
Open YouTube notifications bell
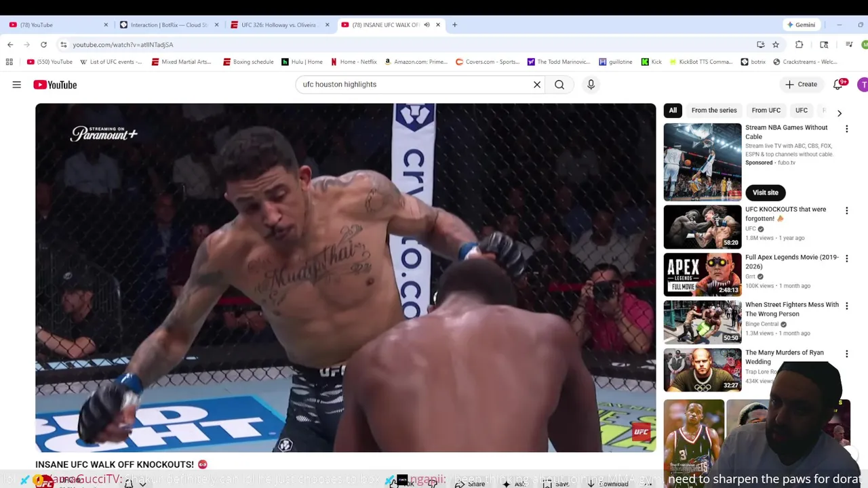click(838, 85)
